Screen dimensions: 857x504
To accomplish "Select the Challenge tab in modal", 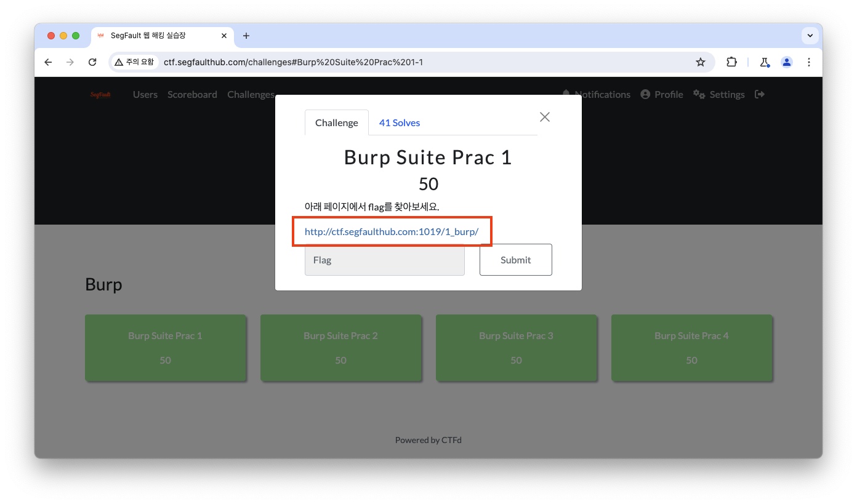I will tap(337, 122).
